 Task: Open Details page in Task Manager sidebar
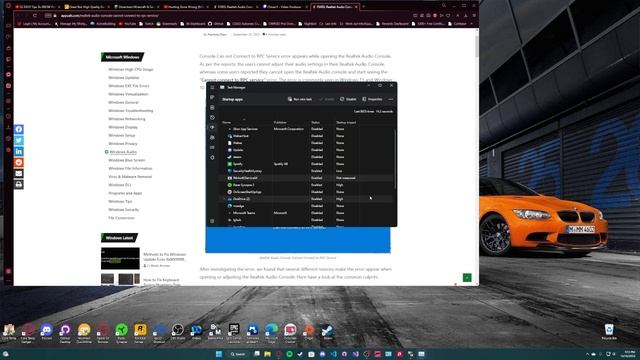tap(212, 147)
